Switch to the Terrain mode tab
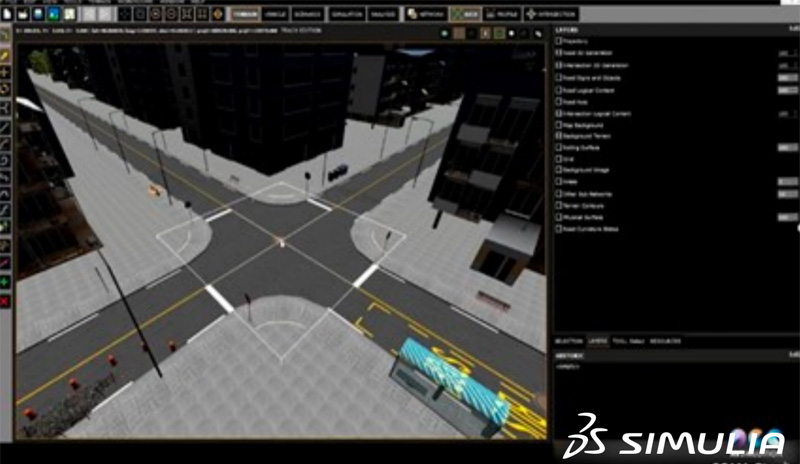Screen dimensions: 800x464 click(245, 15)
